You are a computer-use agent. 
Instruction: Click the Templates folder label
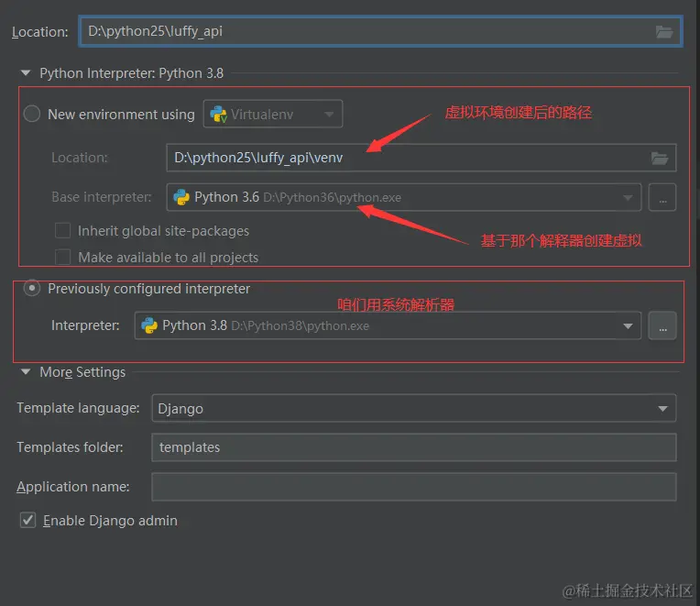[x=70, y=447]
